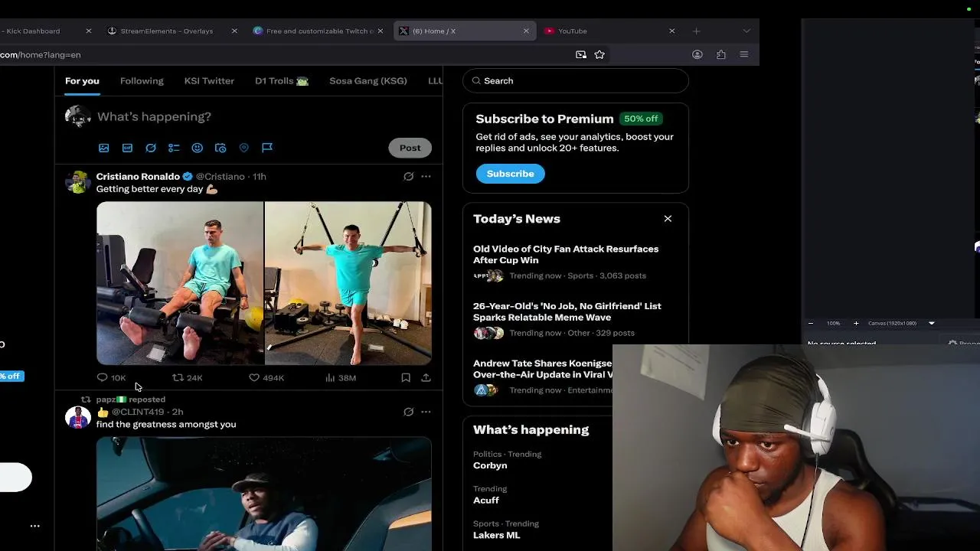This screenshot has height=551, width=980.
Task: Open Grok actions on Cristiano's post
Action: click(409, 177)
